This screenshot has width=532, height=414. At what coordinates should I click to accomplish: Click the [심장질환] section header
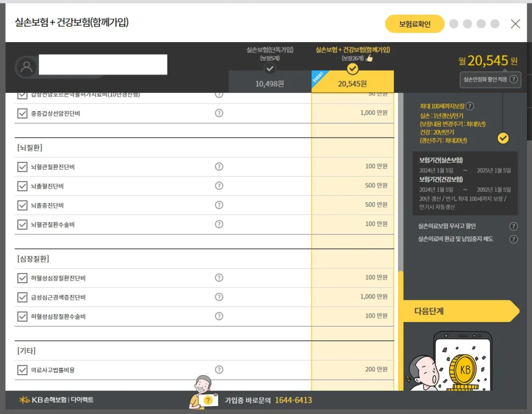pos(33,259)
